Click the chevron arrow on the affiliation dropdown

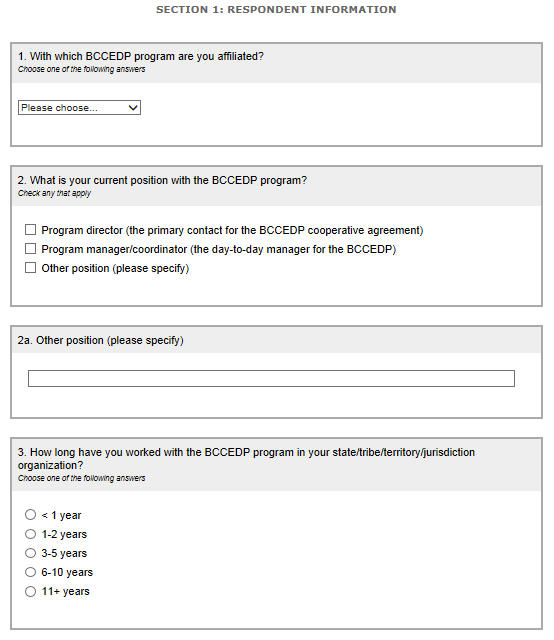point(133,108)
